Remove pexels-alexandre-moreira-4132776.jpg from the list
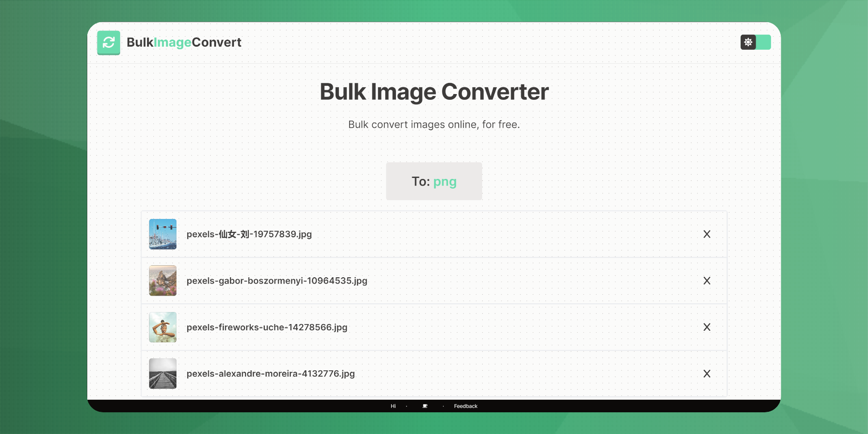The height and width of the screenshot is (434, 868). [707, 374]
